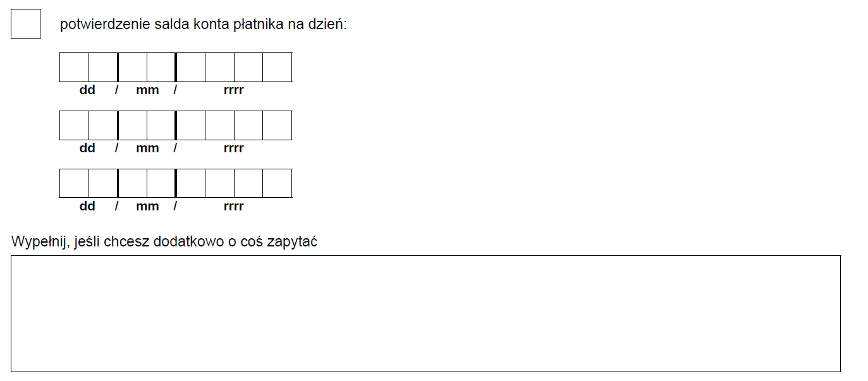Click first month digit box in bottom date row
Screen dimensions: 868x381
click(x=133, y=183)
